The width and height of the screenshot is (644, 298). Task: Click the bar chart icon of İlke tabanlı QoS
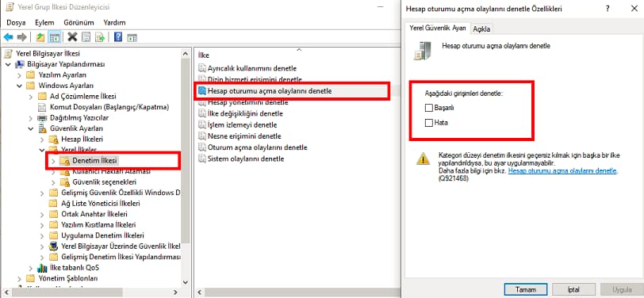[42, 268]
